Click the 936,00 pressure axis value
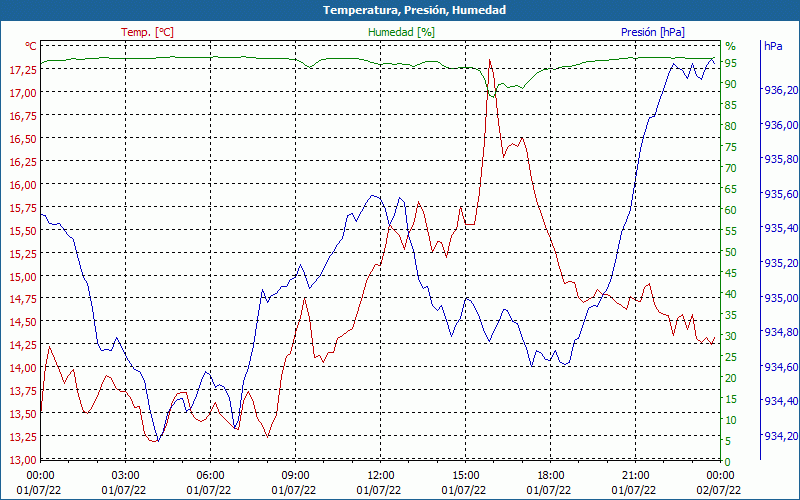 tap(781, 125)
